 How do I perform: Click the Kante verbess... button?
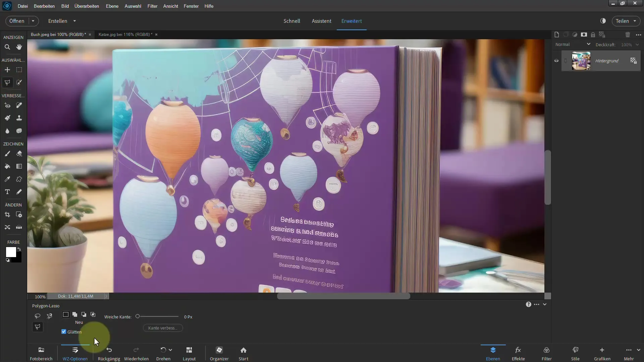pyautogui.click(x=163, y=328)
